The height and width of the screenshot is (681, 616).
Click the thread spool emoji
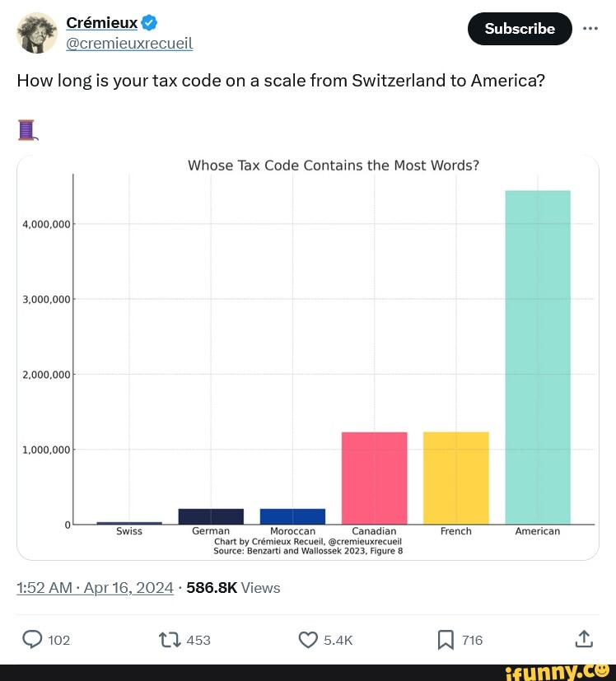click(27, 130)
